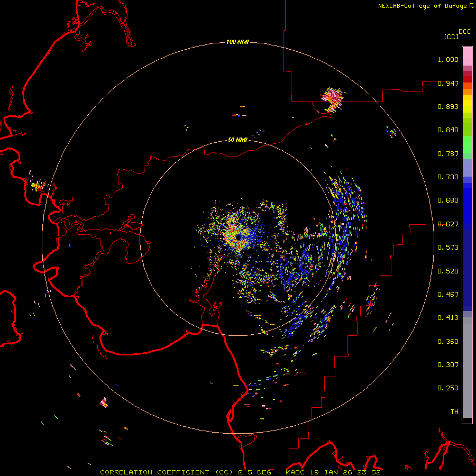The image size is (476, 476).
Task: Click the 1.000 scale value
Action: coord(448,59)
